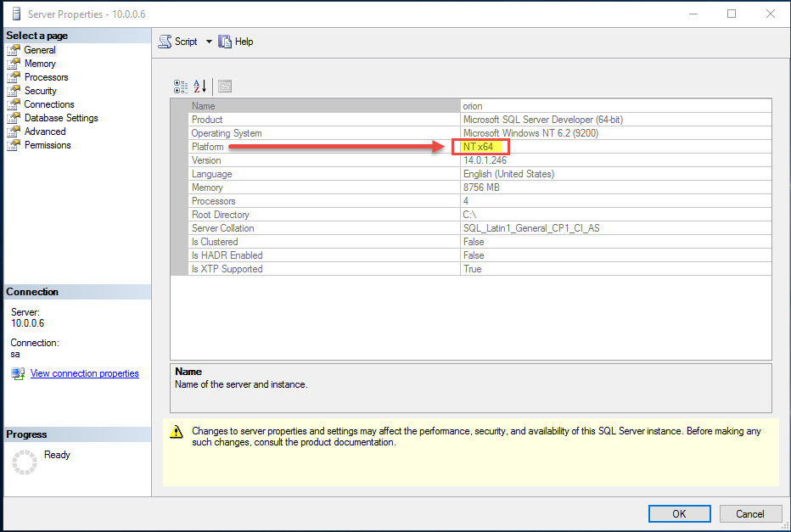Click the icon next to Database Settings
791x532 pixels.
click(14, 118)
